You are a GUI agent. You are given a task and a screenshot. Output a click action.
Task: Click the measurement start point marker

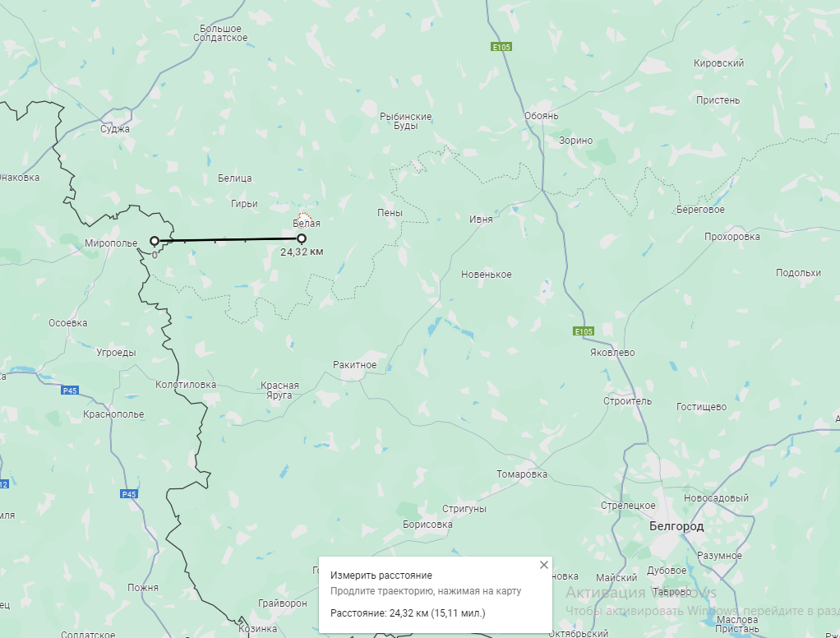pyautogui.click(x=155, y=241)
